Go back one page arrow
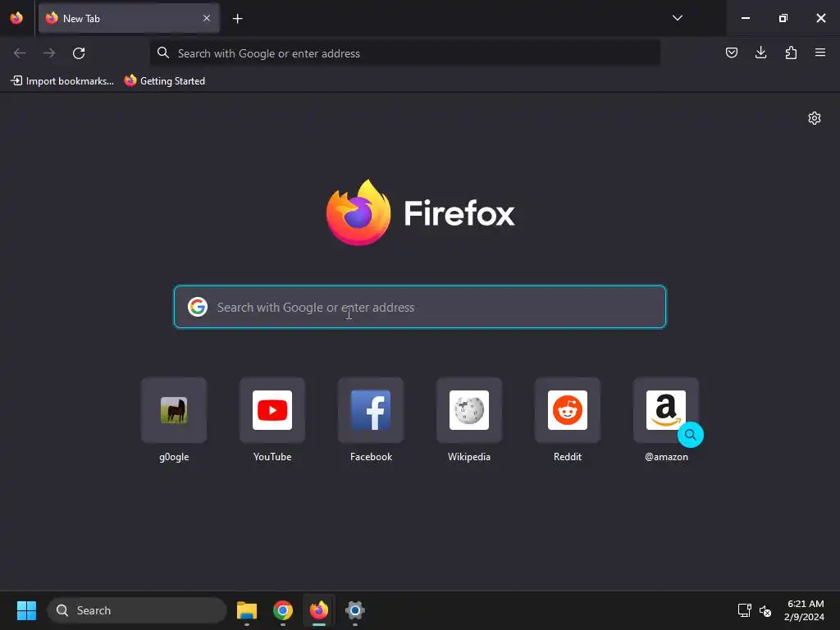Image resolution: width=840 pixels, height=630 pixels. (x=20, y=53)
